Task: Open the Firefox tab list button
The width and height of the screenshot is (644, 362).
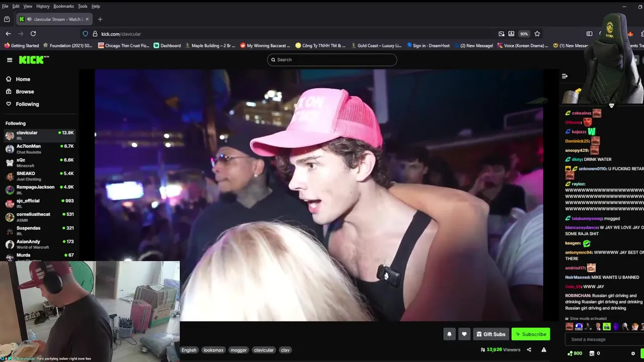Action: pyautogui.click(x=7, y=19)
